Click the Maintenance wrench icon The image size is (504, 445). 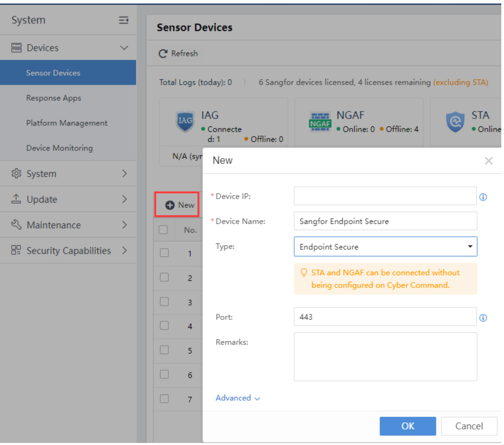[x=16, y=225]
